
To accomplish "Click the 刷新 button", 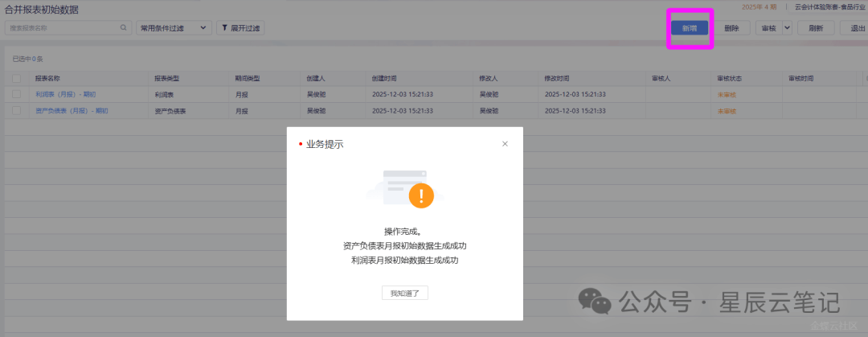I will 816,28.
